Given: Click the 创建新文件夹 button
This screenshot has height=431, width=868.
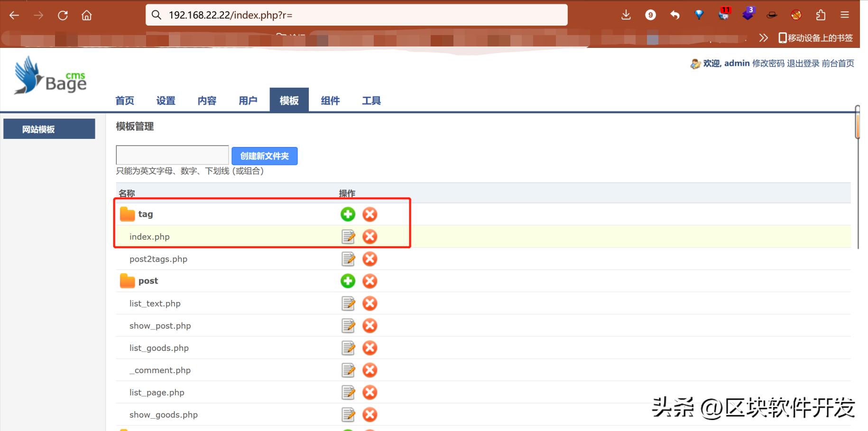Looking at the screenshot, I should click(265, 156).
